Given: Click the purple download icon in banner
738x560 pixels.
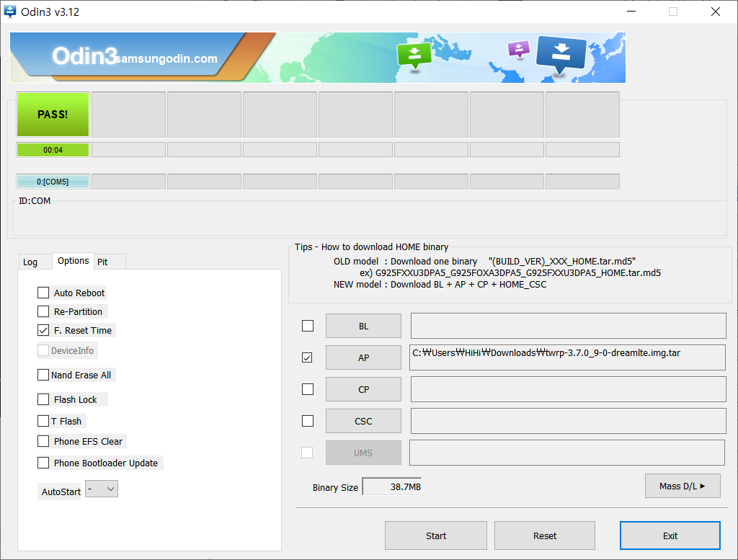Looking at the screenshot, I should click(x=519, y=48).
